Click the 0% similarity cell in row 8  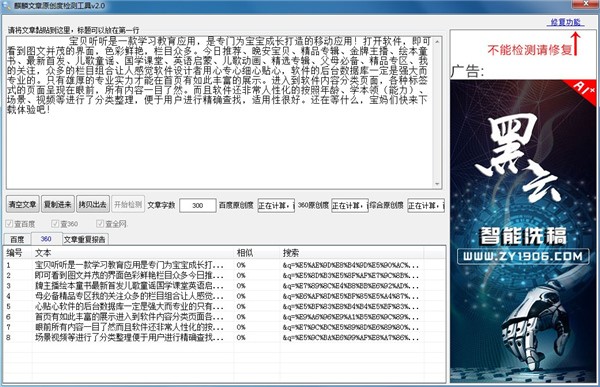pyautogui.click(x=241, y=337)
